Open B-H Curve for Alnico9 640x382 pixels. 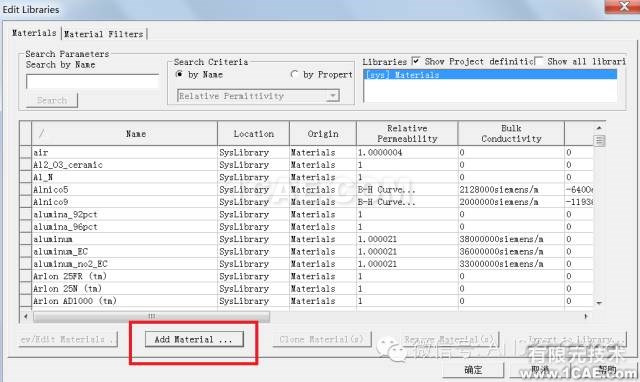pyautogui.click(x=386, y=202)
